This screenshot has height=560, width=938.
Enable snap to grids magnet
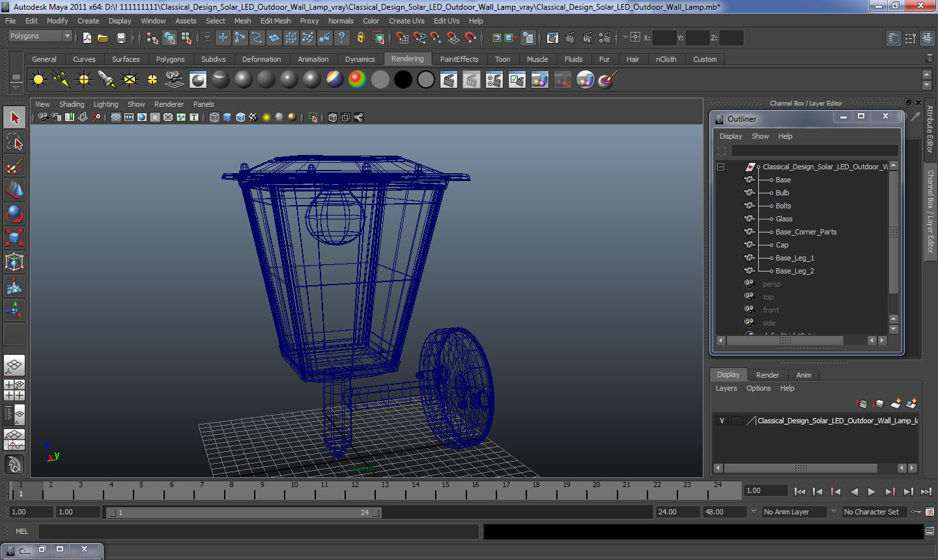[403, 38]
